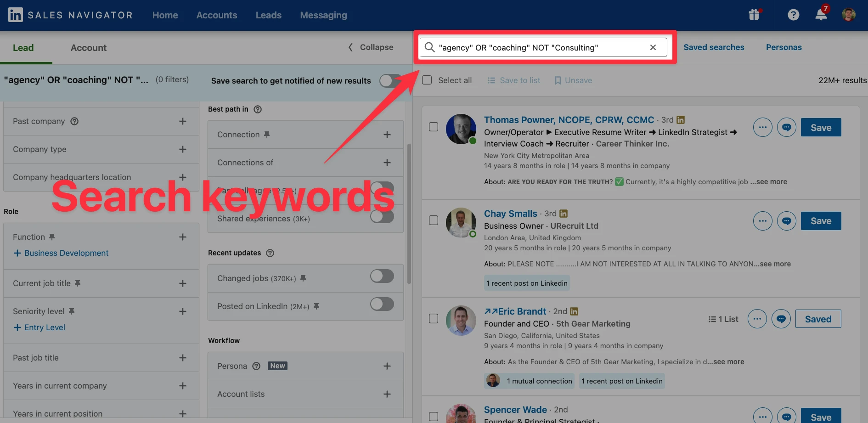Select Spencer Wade's checkbox
Image resolution: width=868 pixels, height=423 pixels.
click(x=434, y=417)
